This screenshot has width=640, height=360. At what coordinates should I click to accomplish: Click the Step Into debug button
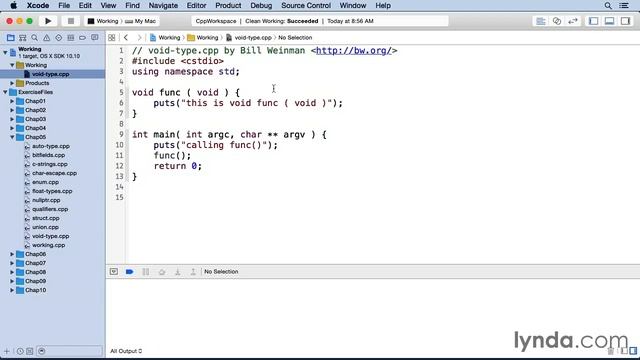click(x=178, y=271)
